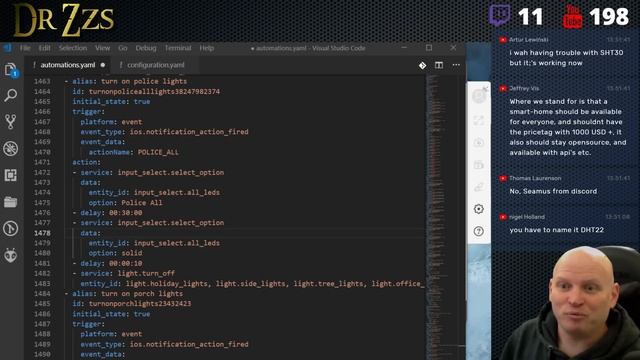The height and width of the screenshot is (360, 640).
Task: Click 'option: Police All' text
Action: pyautogui.click(x=125, y=203)
